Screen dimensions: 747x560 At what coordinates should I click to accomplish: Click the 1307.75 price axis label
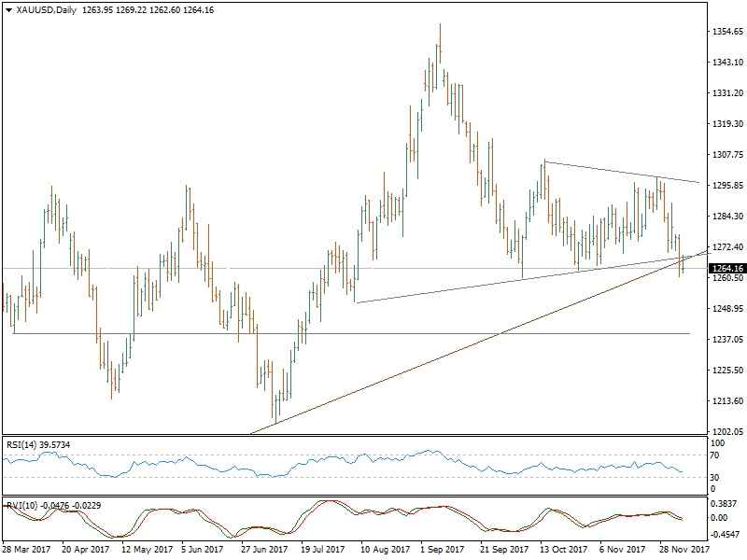(x=726, y=155)
